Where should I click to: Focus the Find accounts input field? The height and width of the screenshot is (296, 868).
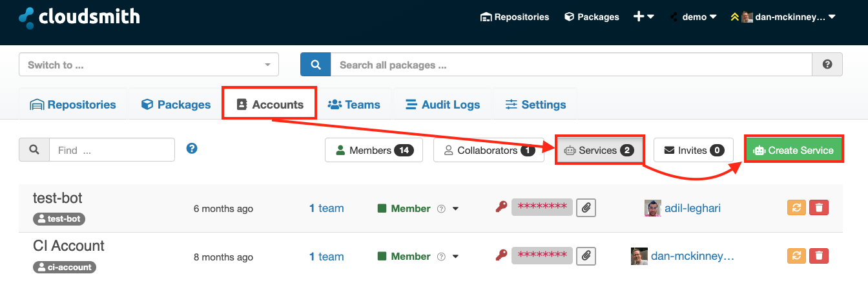point(112,150)
